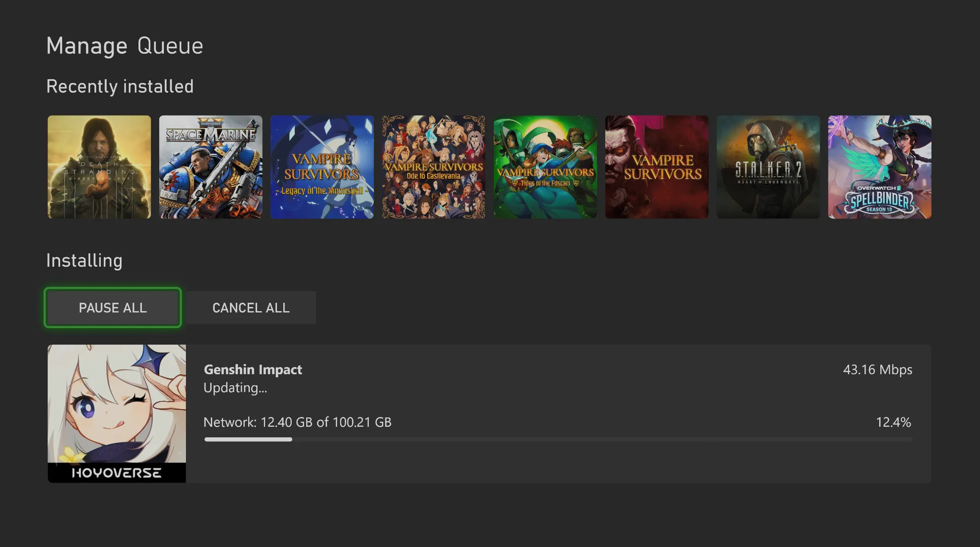The height and width of the screenshot is (547, 980).
Task: Click the Updating... status label
Action: click(x=235, y=388)
